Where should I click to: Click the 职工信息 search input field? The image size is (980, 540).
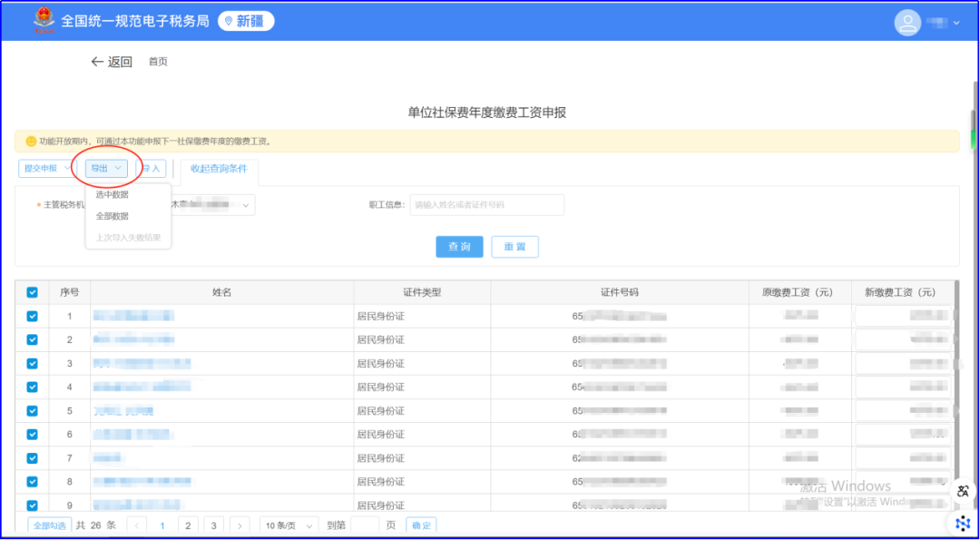pos(487,205)
